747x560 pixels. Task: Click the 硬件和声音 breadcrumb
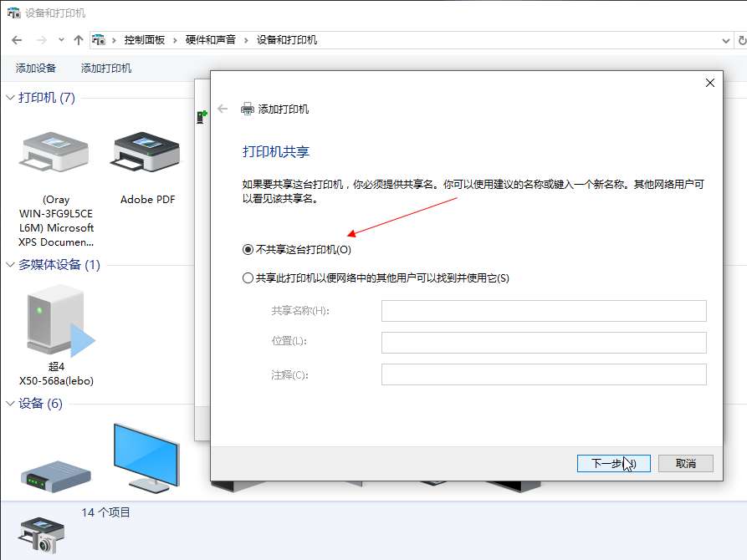(211, 40)
